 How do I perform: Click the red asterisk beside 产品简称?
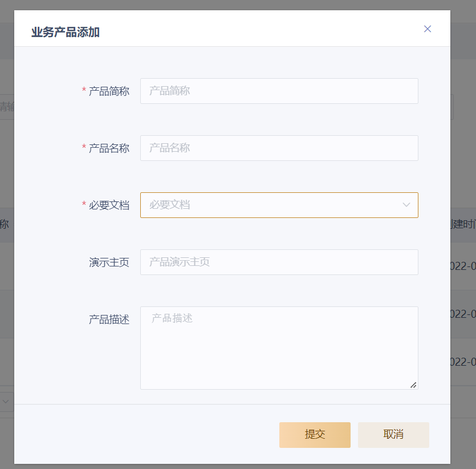pos(84,91)
